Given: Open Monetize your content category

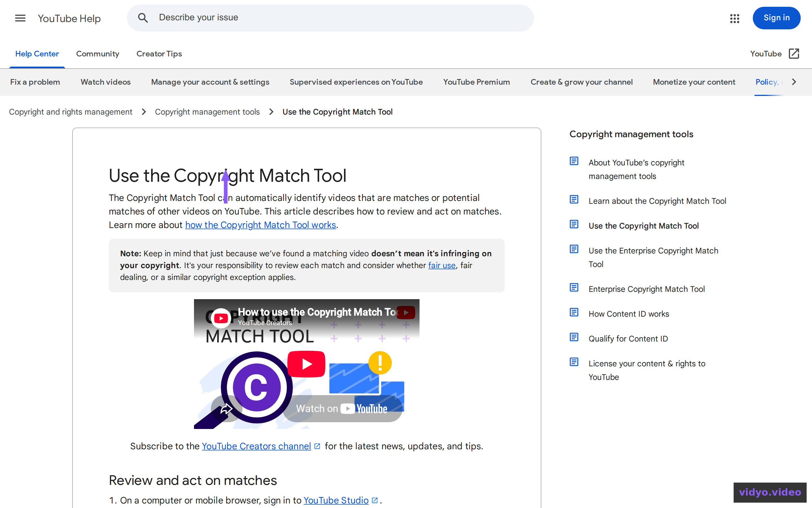Looking at the screenshot, I should 694,82.
